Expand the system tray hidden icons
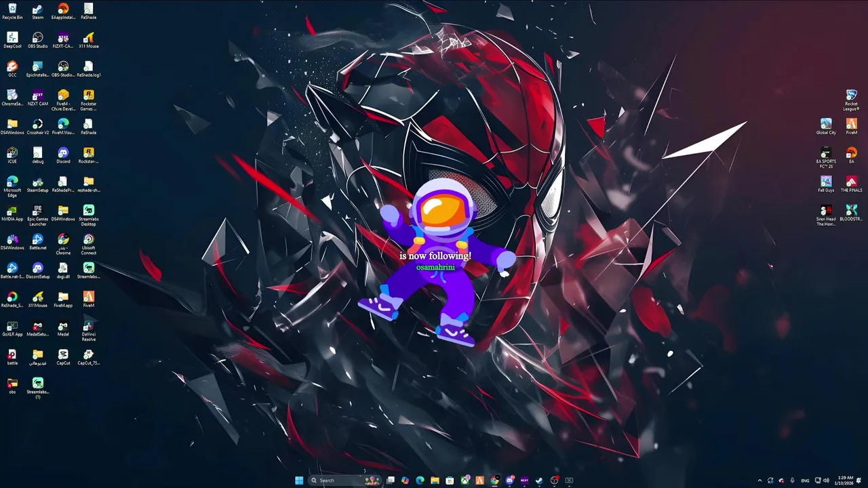 tap(759, 481)
